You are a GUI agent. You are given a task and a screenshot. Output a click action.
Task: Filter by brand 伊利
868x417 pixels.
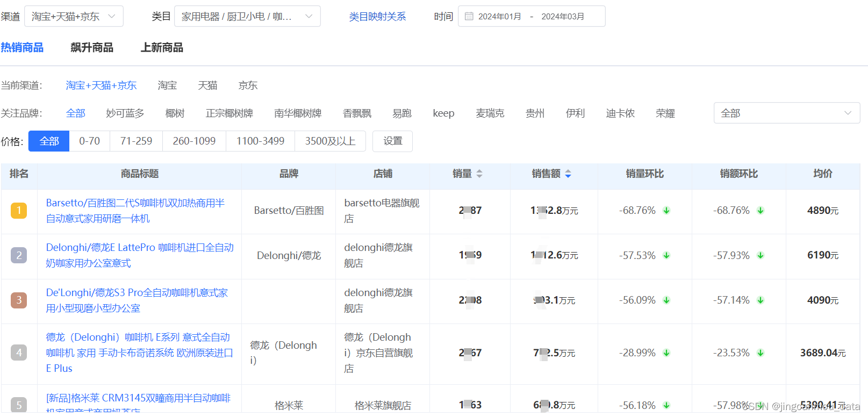click(575, 113)
